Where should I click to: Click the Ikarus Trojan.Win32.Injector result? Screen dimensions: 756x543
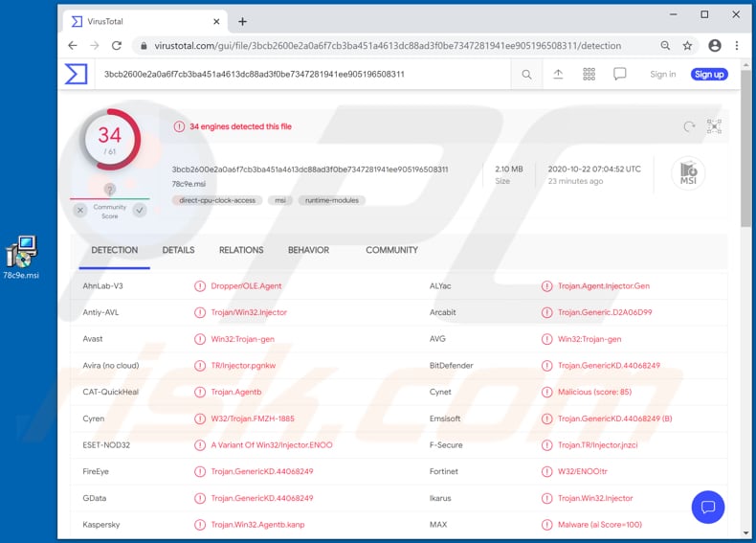[595, 498]
